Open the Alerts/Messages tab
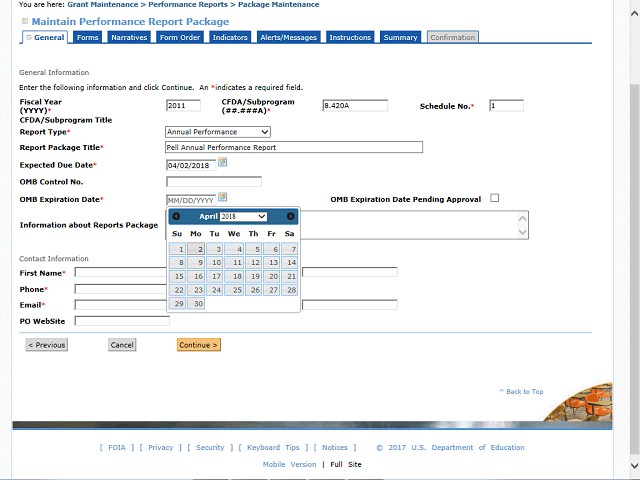 (289, 37)
